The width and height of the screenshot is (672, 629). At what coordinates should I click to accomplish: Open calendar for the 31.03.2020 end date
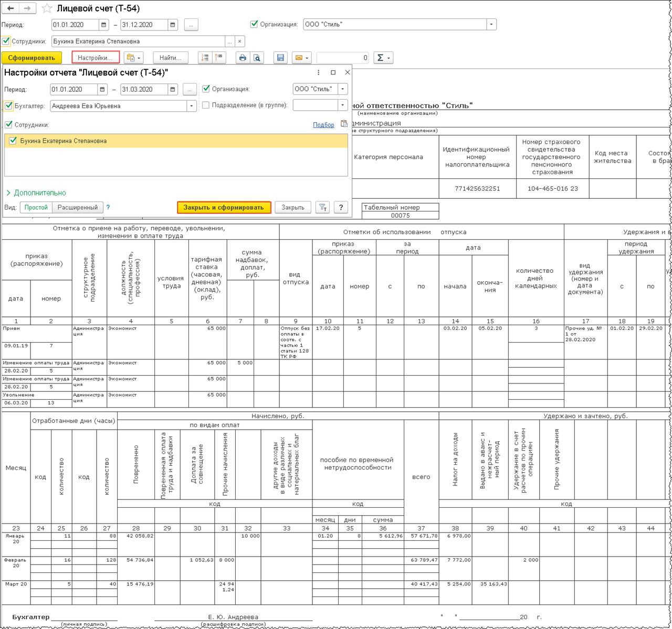[x=172, y=90]
